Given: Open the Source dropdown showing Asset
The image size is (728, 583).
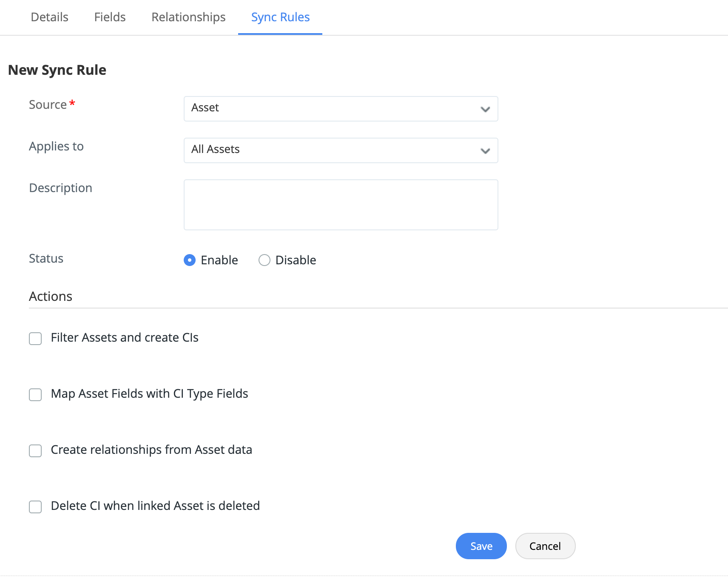Looking at the screenshot, I should (332, 109).
